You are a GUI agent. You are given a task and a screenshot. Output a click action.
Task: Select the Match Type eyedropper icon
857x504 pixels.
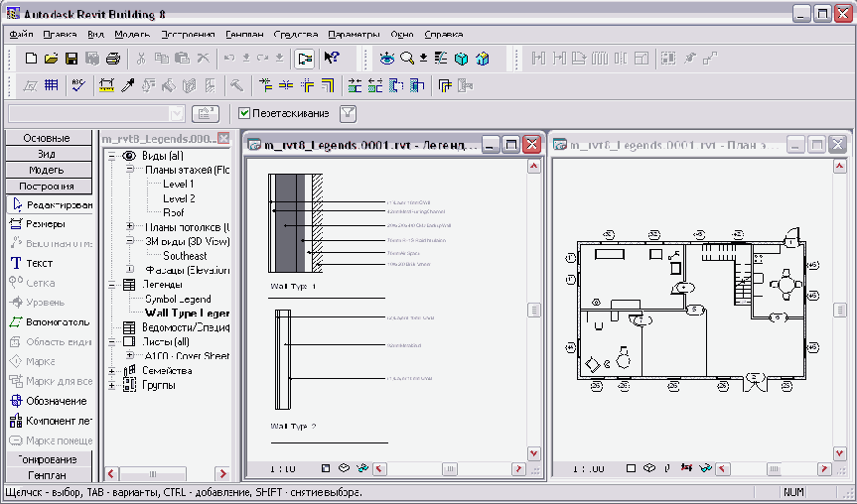(127, 85)
